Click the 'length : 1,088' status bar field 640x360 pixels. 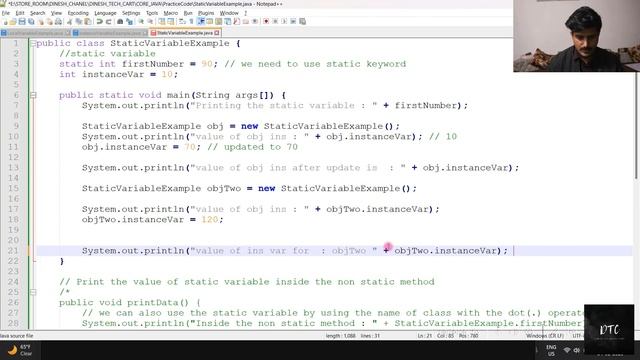click(340, 336)
